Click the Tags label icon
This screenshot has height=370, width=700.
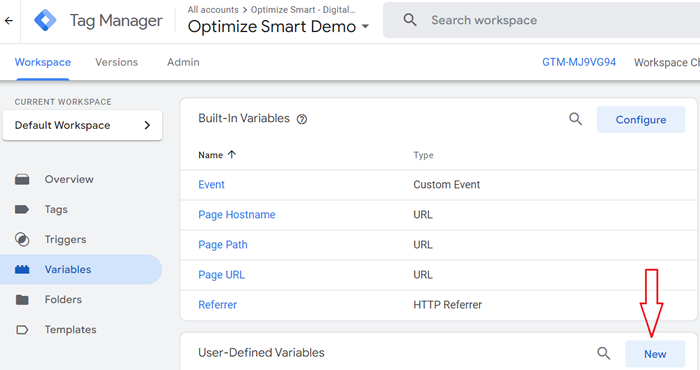point(22,209)
